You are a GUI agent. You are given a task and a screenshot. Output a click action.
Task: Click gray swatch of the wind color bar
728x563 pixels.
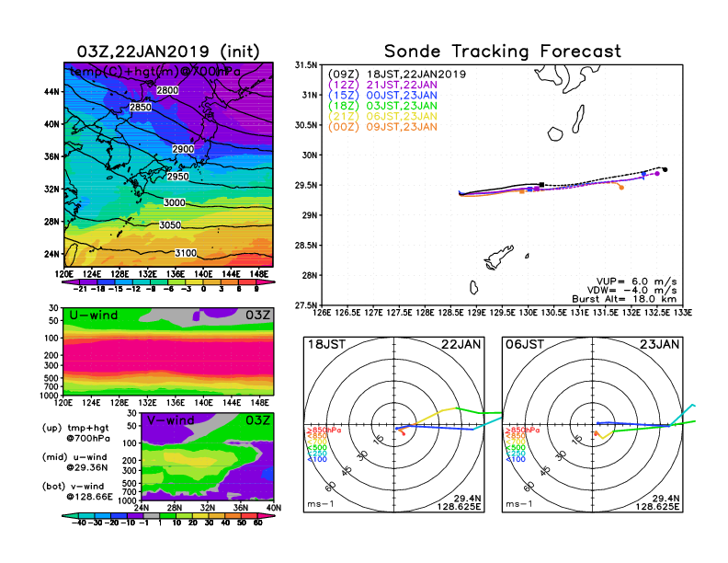(152, 515)
